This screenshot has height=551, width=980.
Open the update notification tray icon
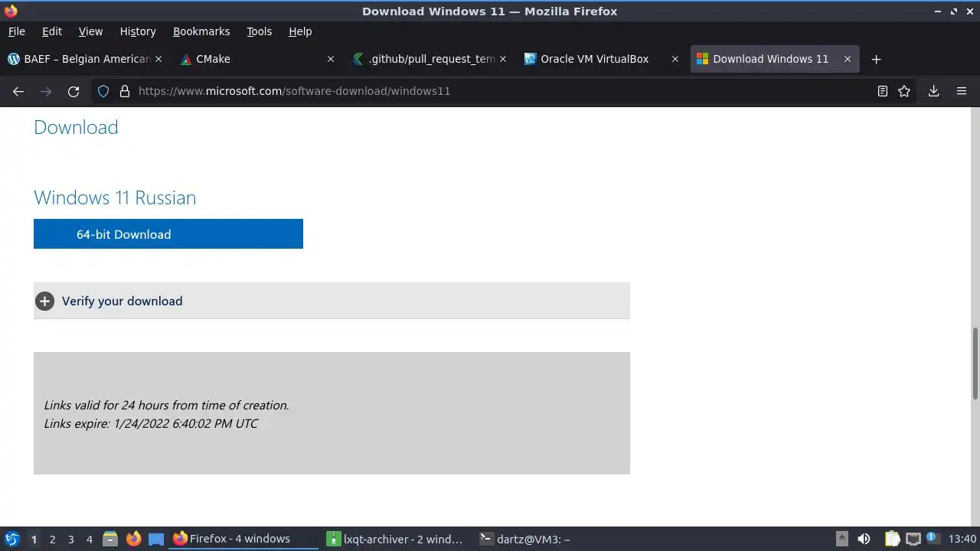click(933, 539)
